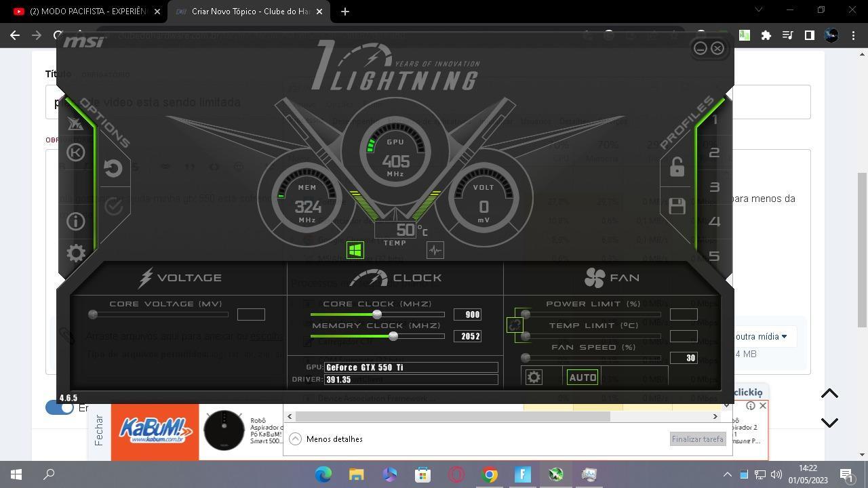Open Microsoft Edge from taskbar
Viewport: 868px width, 488px height.
tap(323, 474)
